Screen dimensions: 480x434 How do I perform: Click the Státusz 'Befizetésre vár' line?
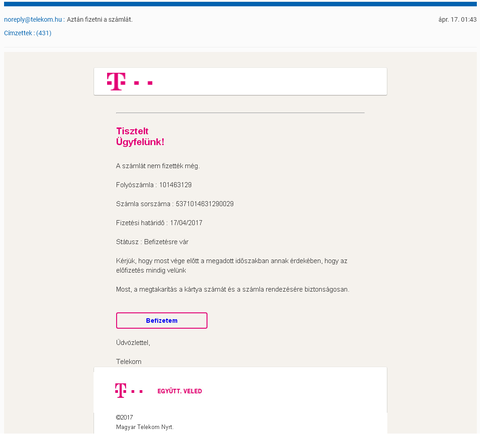pyautogui.click(x=152, y=242)
